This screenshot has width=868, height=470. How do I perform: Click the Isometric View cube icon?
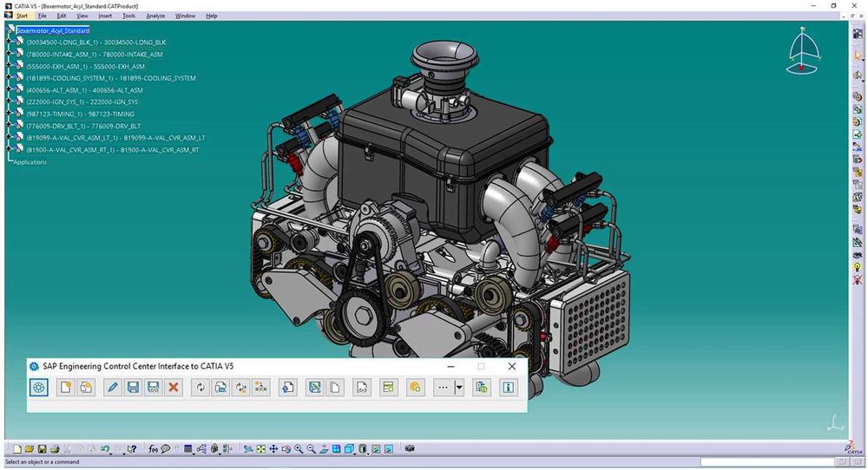pos(349,449)
